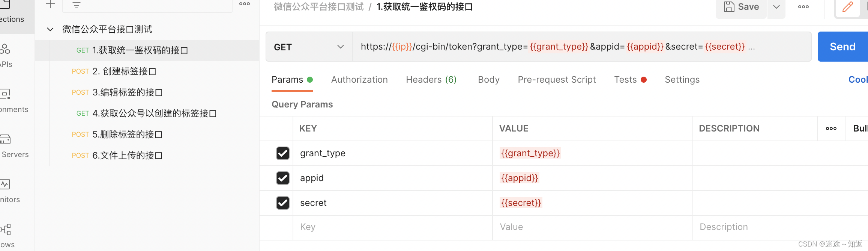This screenshot has width=868, height=251.
Task: Collapse the 微信公众平台接口测试 collection
Action: [50, 29]
